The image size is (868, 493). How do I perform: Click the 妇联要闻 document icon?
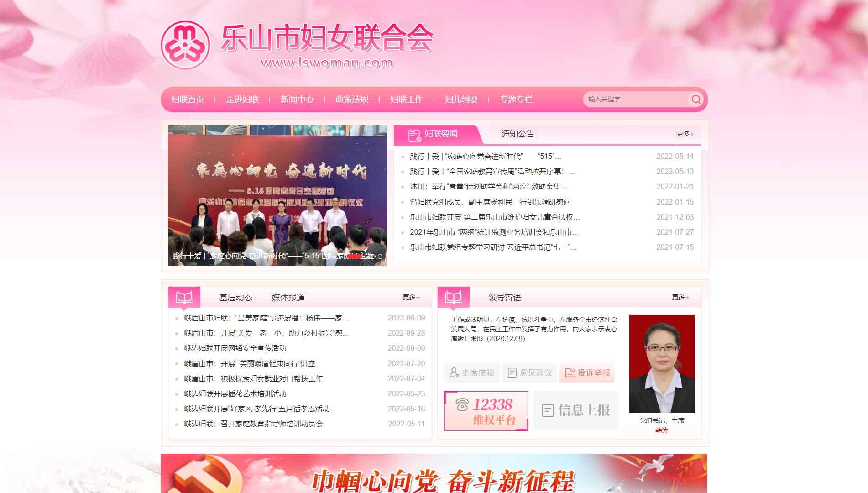[414, 135]
